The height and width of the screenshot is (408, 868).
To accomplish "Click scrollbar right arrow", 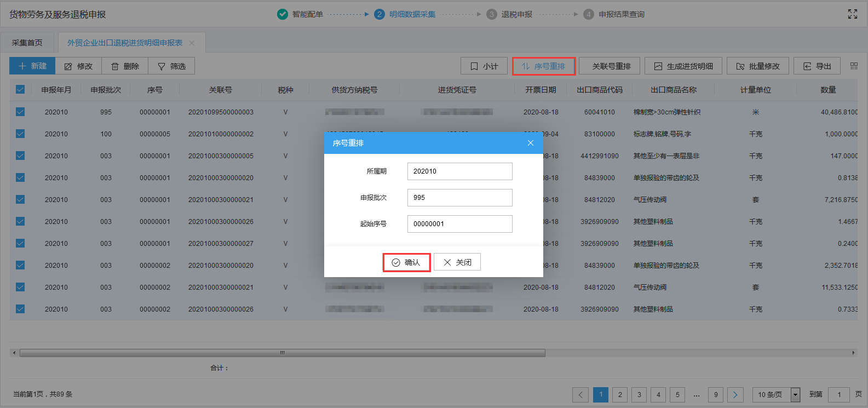I will point(853,353).
